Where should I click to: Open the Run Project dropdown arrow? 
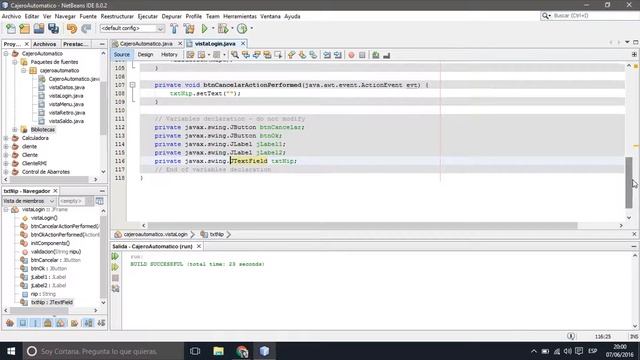(213, 29)
